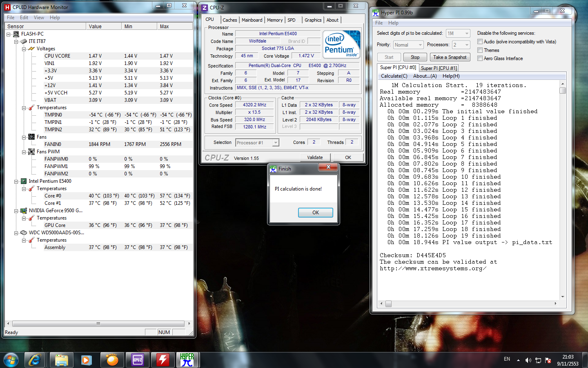This screenshot has height=368, width=588.
Task: Launch Internet Explorer from the taskbar
Action: click(35, 360)
